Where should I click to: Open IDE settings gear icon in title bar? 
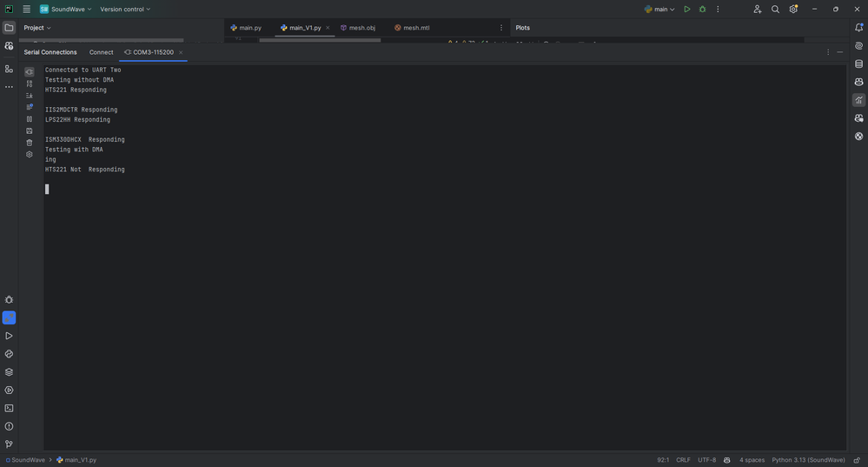793,9
